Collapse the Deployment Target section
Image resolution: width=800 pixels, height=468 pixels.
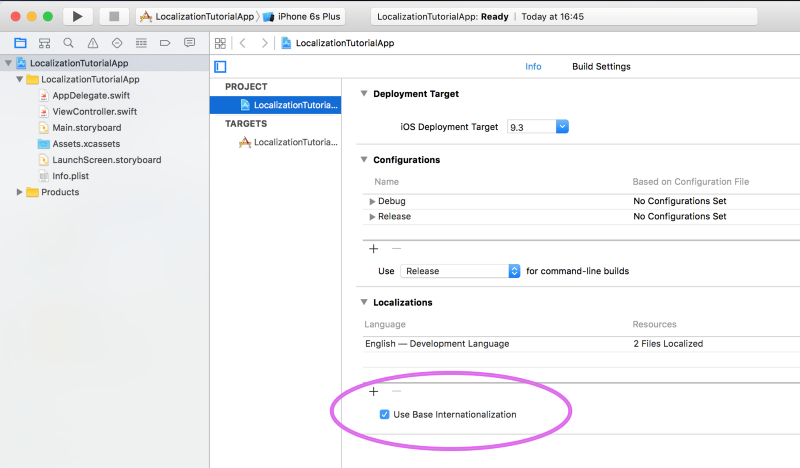[x=364, y=94]
